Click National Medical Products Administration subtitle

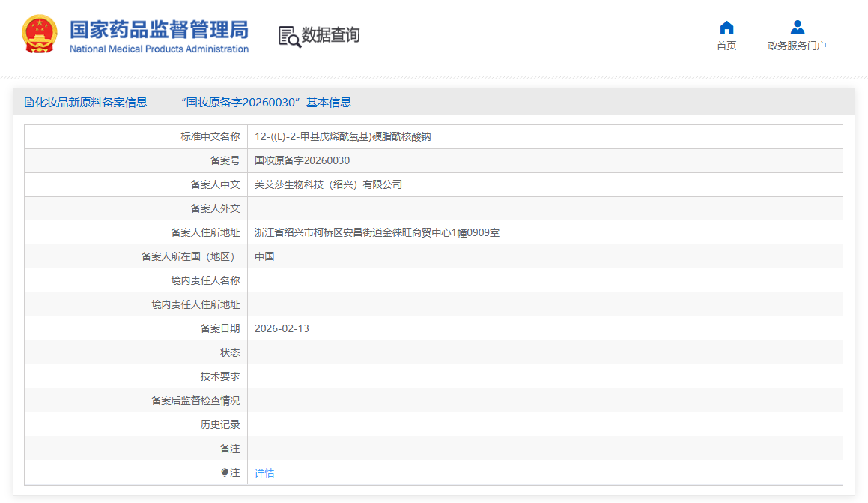(x=159, y=49)
